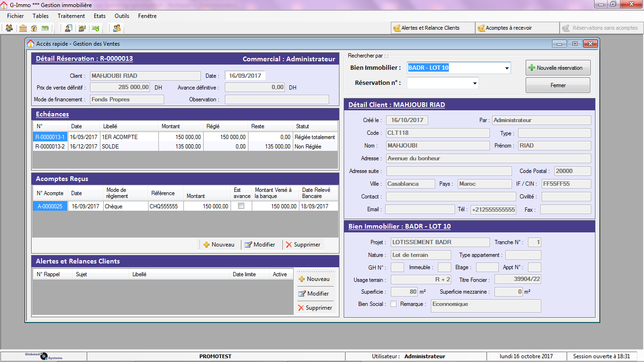Image resolution: width=644 pixels, height=362 pixels.
Task: Click the N° Rappel column header
Action: click(x=52, y=274)
